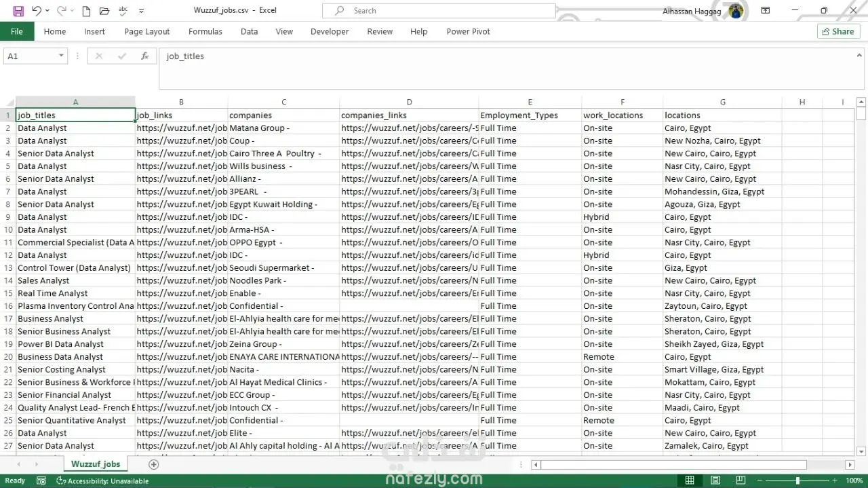868x488 pixels.
Task: Open Insert Function (fx) dialog
Action: coord(144,56)
